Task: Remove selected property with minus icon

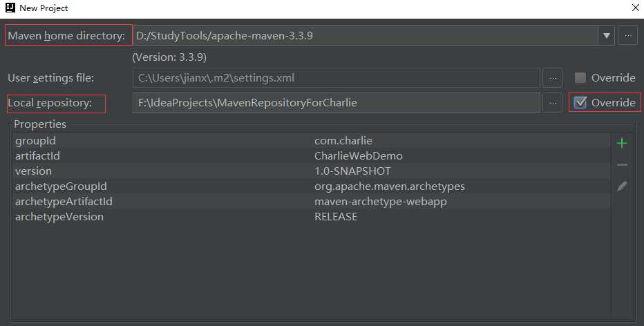Action: 622,164
